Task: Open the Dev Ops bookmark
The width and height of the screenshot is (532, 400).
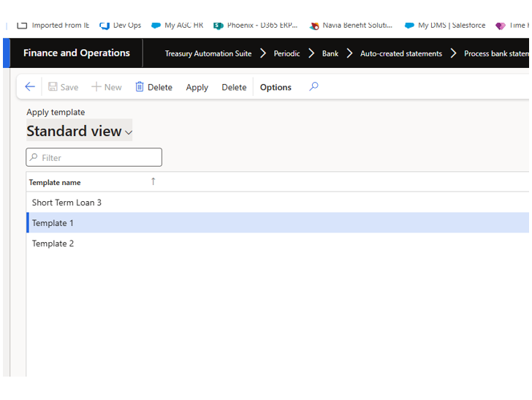Action: coord(121,25)
